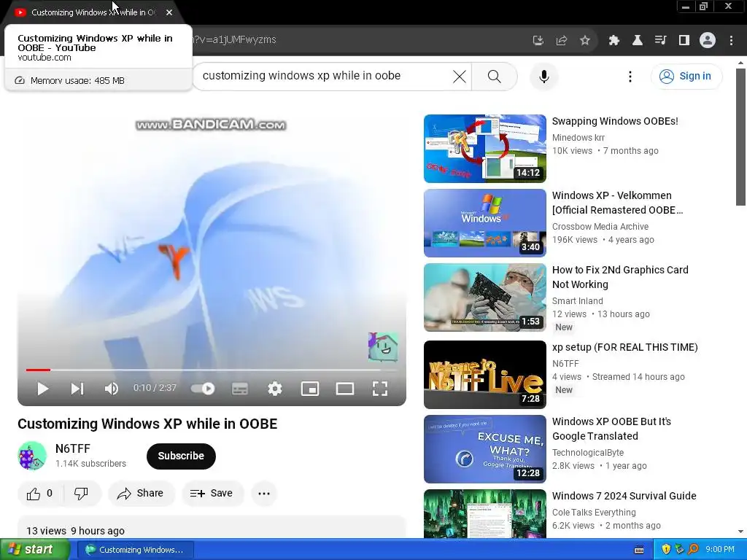747x560 pixels.
Task: Open Crossbow Media Archive channel
Action: coord(600,227)
